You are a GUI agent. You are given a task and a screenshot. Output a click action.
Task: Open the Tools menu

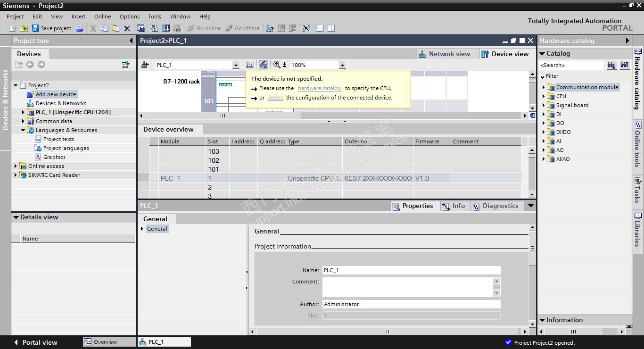click(x=155, y=17)
